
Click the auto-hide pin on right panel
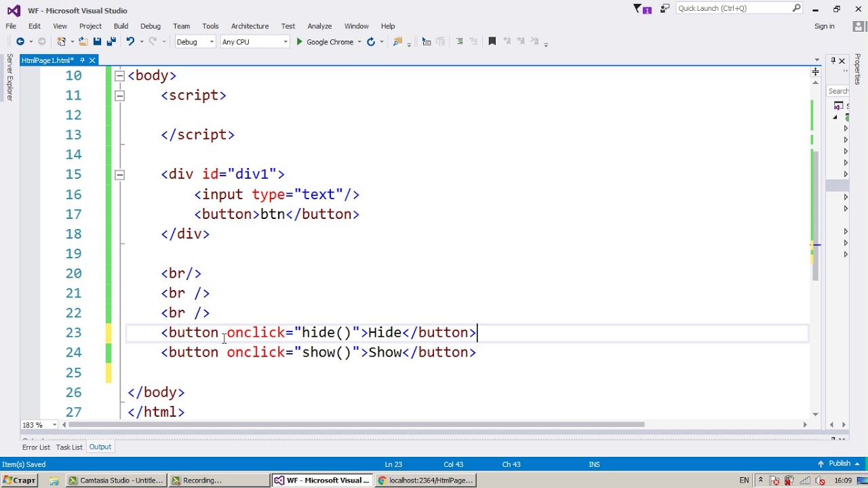point(833,61)
